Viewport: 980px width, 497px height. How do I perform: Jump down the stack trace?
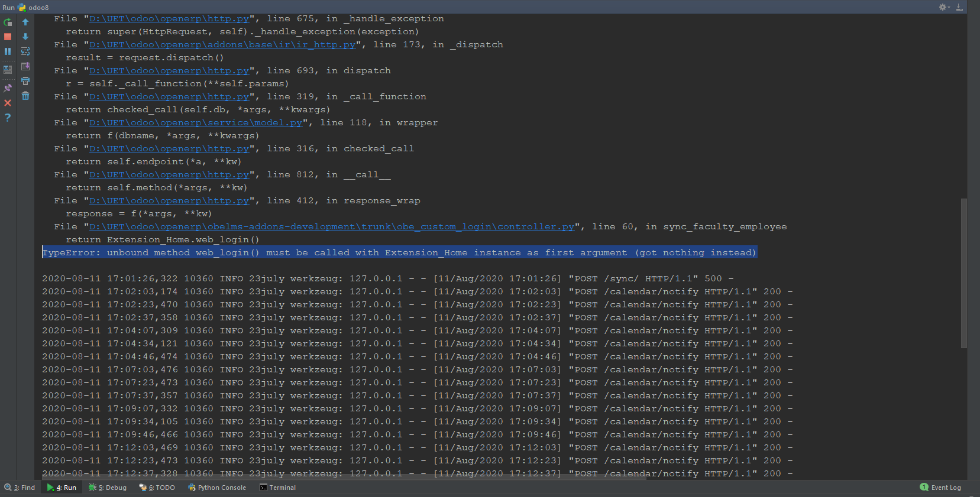tap(25, 37)
